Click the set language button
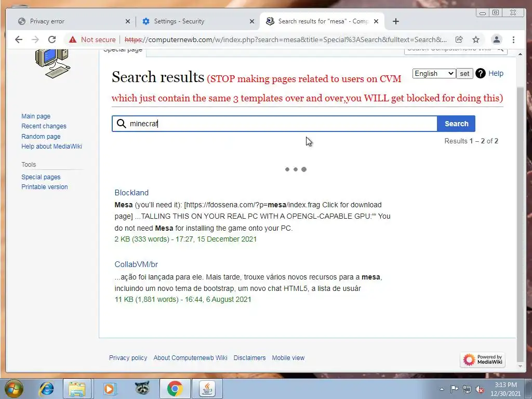532x399 pixels. tap(464, 74)
